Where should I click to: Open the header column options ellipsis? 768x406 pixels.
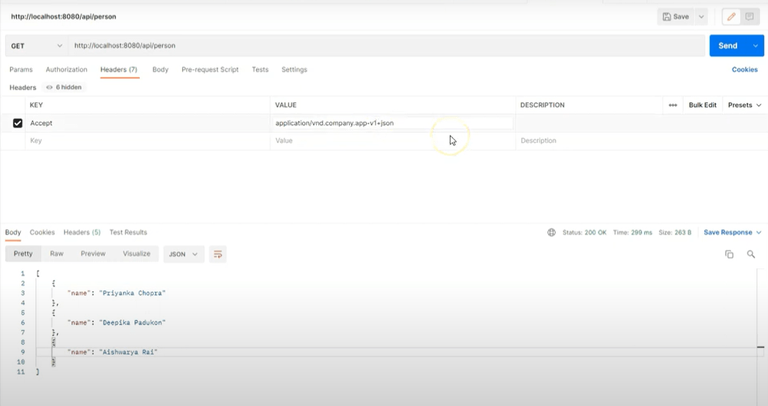coord(672,105)
